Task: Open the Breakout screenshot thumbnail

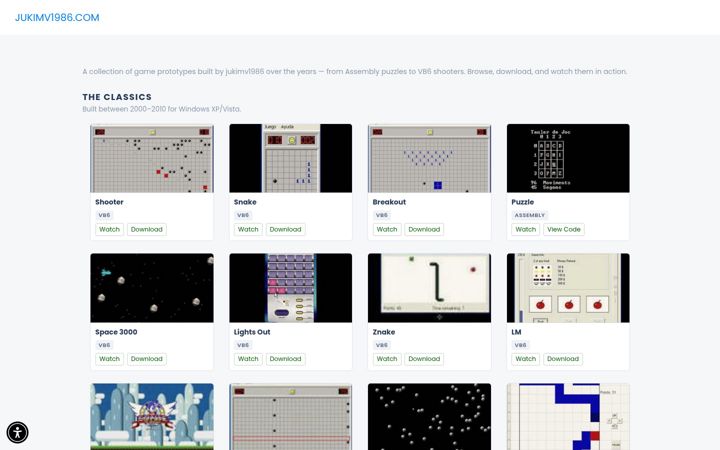Action: pyautogui.click(x=429, y=158)
